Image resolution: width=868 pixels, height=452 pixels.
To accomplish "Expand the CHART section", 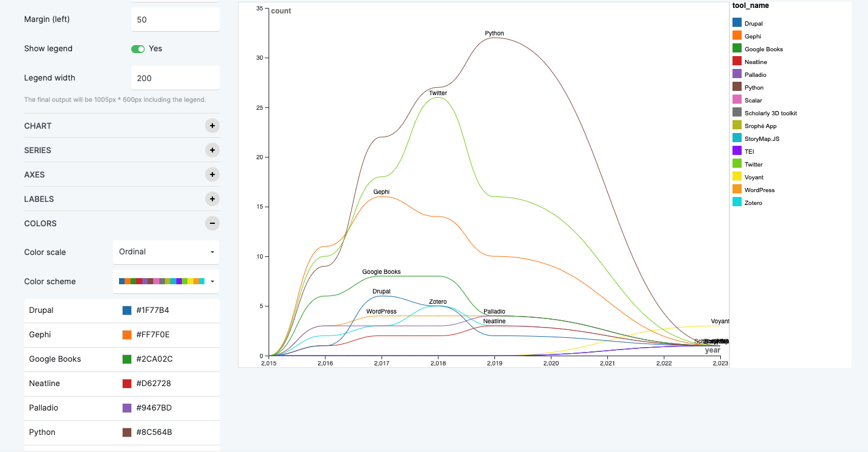I will pyautogui.click(x=212, y=126).
